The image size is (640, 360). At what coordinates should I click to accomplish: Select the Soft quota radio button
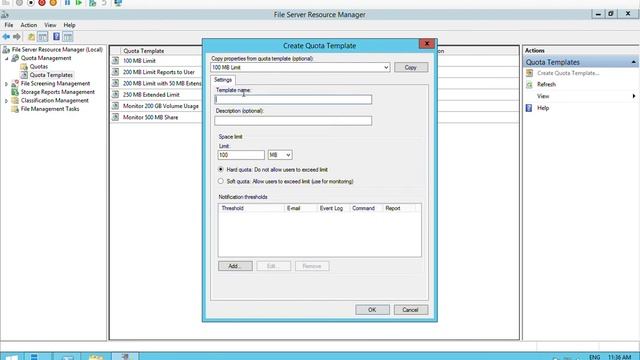tap(221, 181)
